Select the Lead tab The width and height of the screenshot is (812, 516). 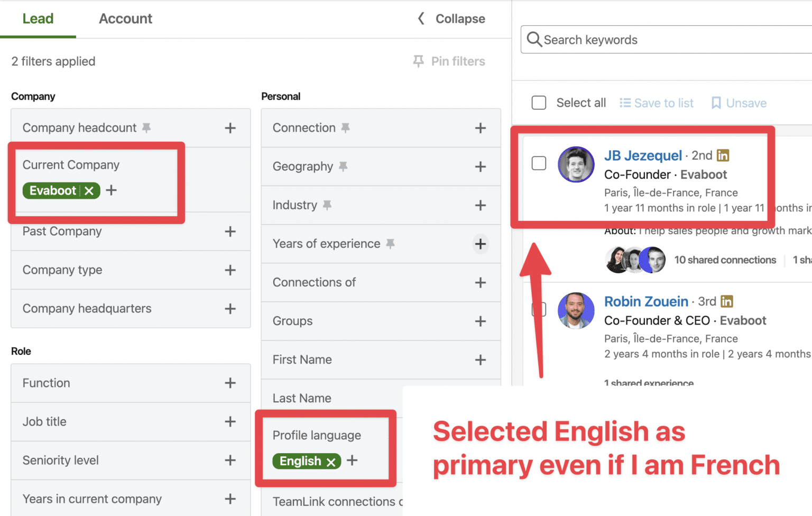[38, 19]
